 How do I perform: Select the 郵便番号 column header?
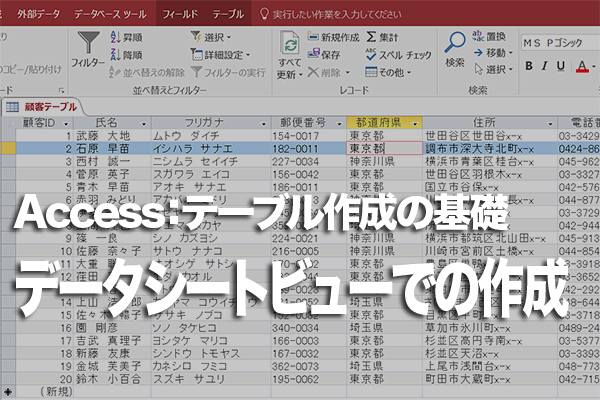303,123
